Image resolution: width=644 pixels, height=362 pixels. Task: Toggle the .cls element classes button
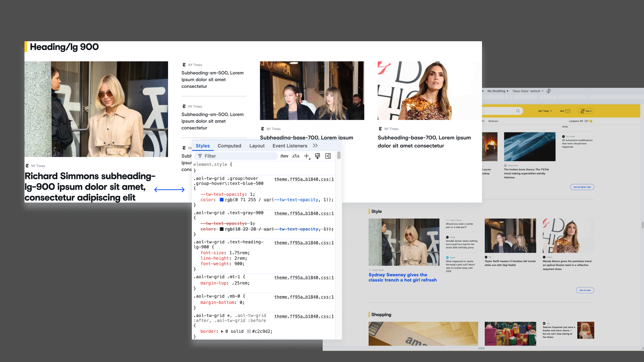point(296,156)
